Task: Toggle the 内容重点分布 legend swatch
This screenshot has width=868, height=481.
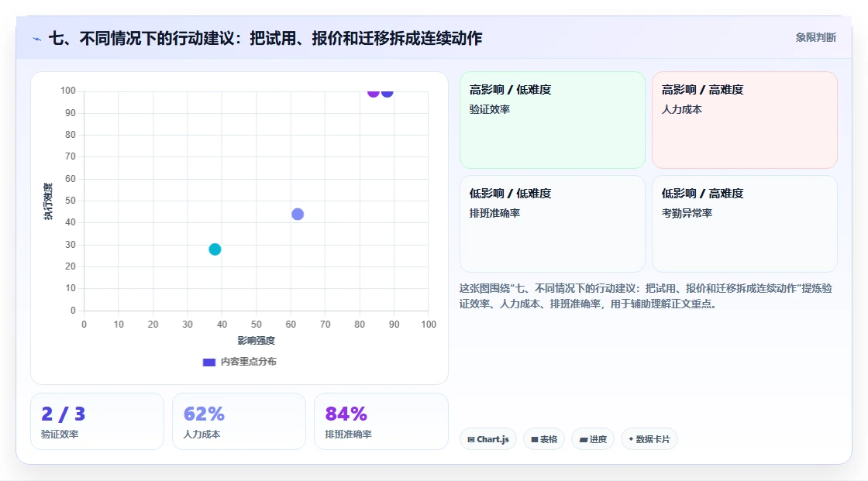Action: point(209,362)
